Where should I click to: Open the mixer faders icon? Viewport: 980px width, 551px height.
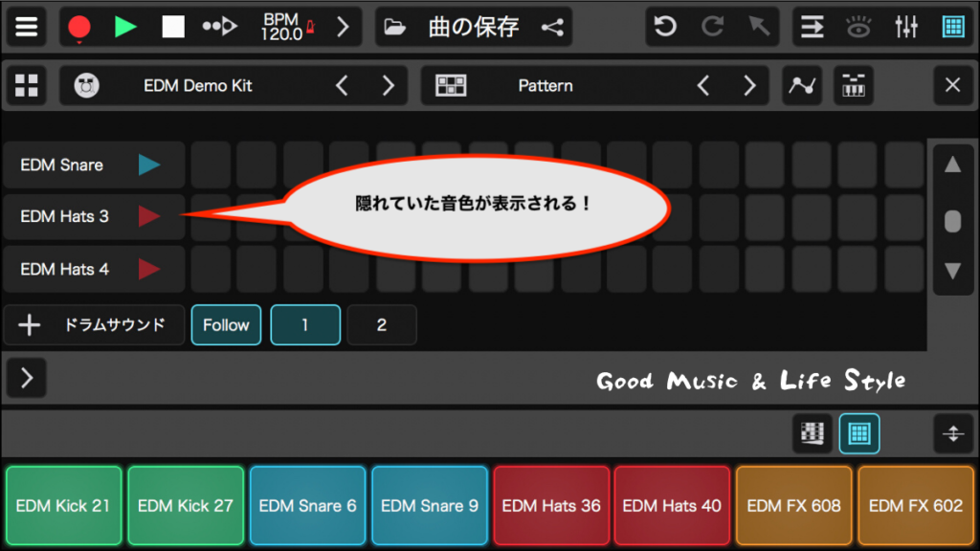(905, 27)
